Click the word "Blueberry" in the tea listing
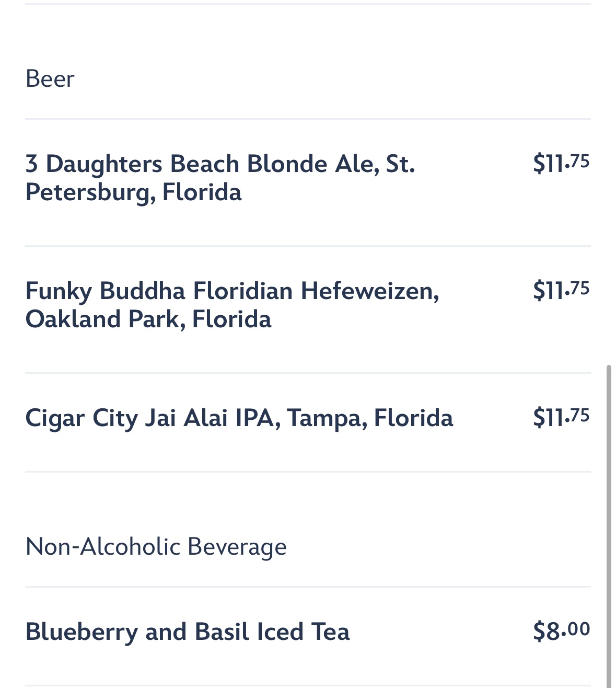Image resolution: width=616 pixels, height=688 pixels. pyautogui.click(x=81, y=632)
